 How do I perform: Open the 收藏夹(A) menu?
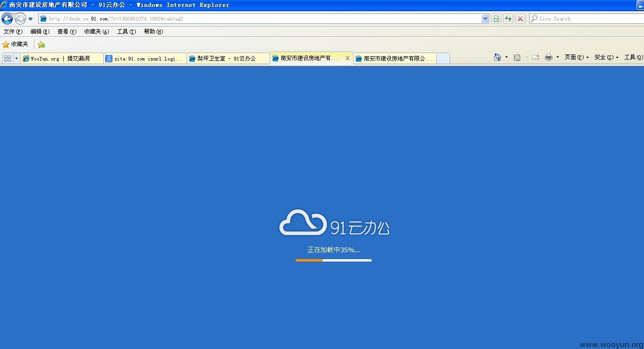pos(96,32)
